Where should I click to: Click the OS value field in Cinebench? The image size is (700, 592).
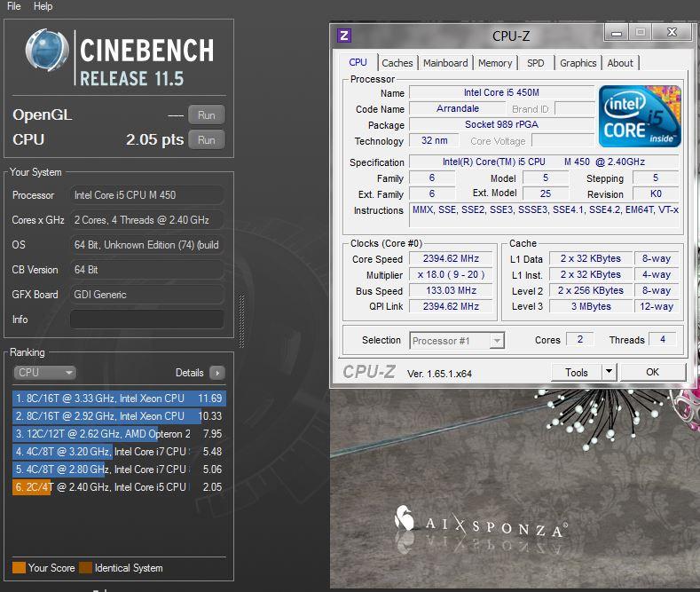tap(147, 245)
